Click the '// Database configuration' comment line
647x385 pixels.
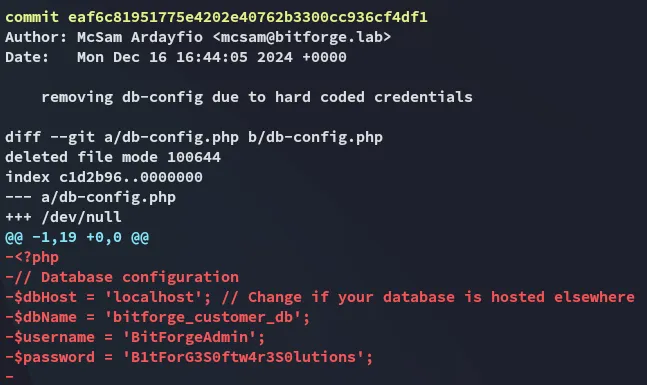pos(122,277)
